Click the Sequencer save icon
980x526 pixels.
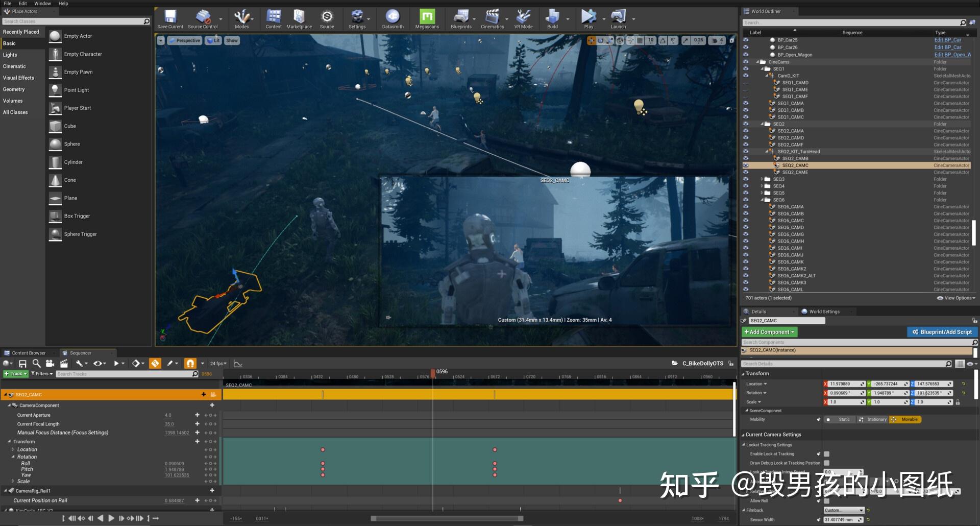[x=22, y=364]
